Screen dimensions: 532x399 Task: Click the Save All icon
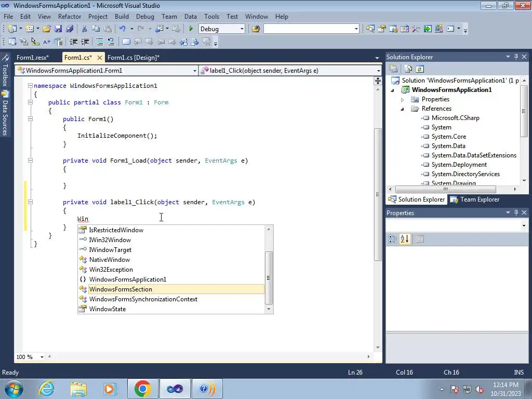click(x=70, y=29)
